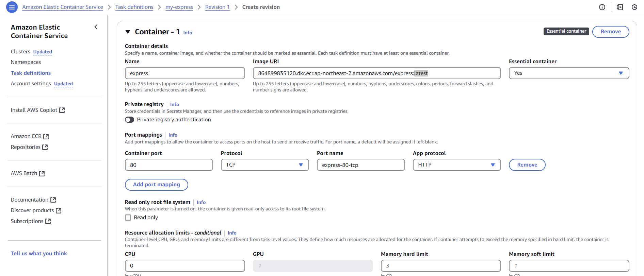
Task: Open the App protocol HTTP dropdown
Action: (x=456, y=165)
